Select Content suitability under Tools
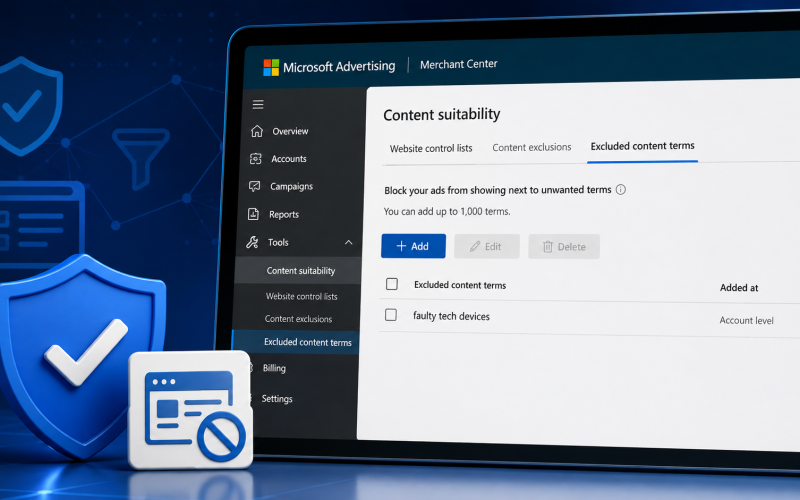 pos(301,271)
